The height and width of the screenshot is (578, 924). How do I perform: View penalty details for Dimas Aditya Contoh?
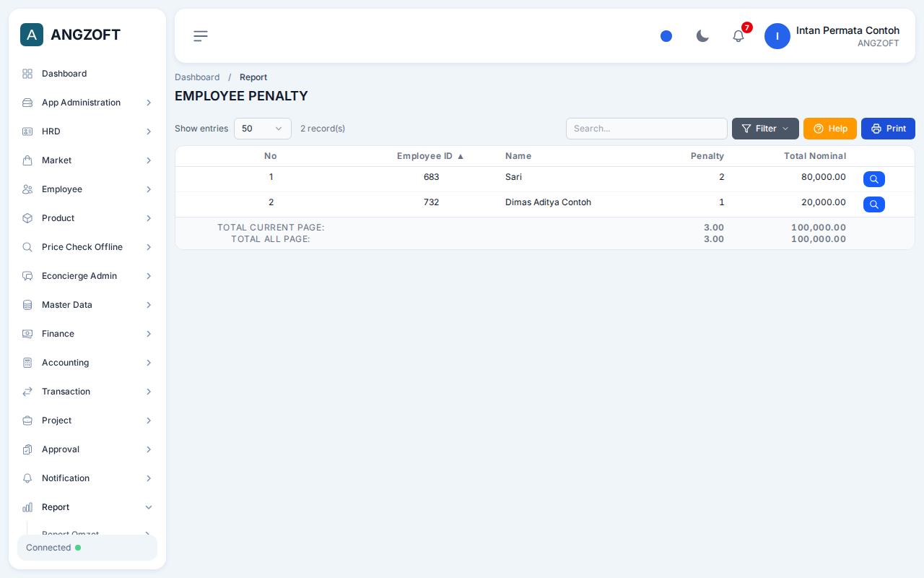[x=874, y=204]
